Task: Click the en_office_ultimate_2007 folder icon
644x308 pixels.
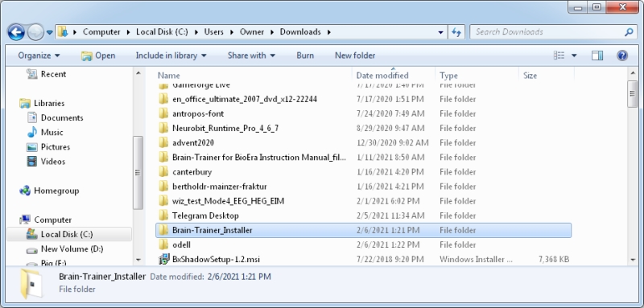Action: 164,99
